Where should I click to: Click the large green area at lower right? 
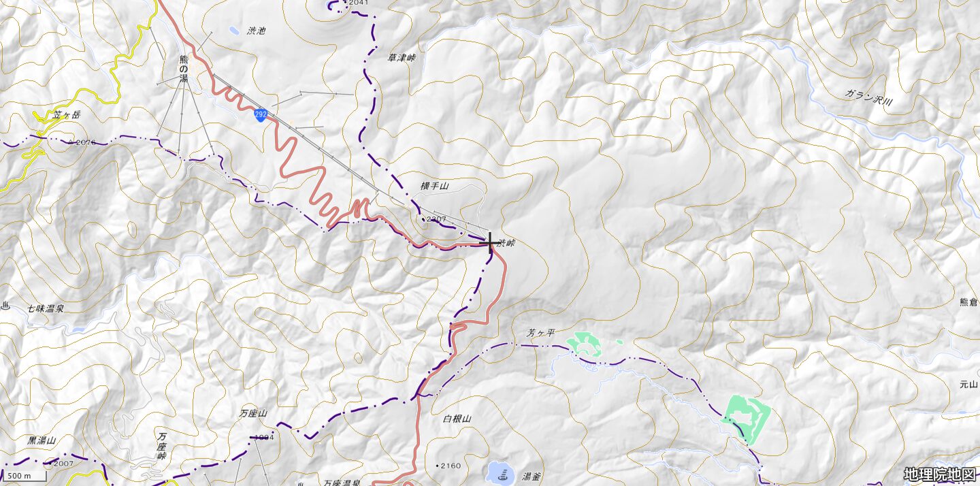pos(747,418)
